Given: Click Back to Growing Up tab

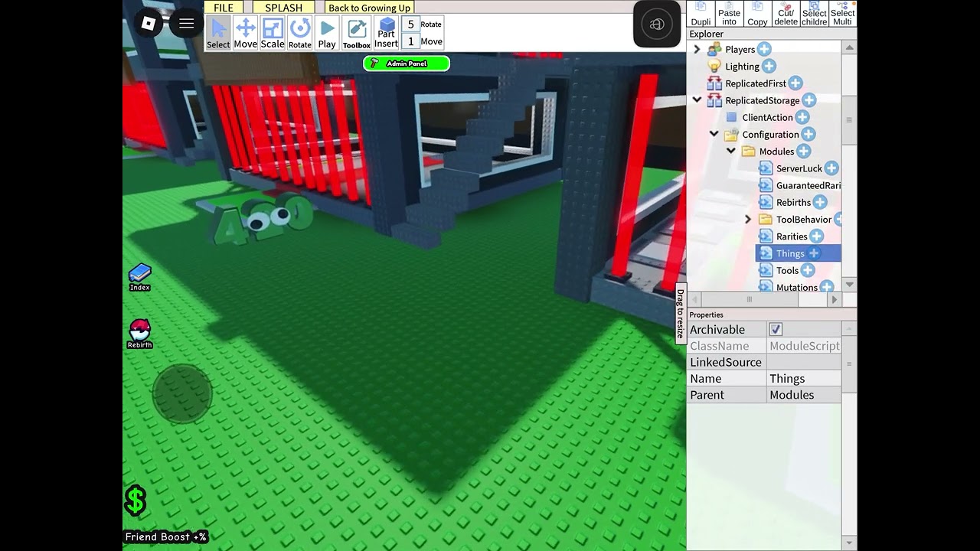Looking at the screenshot, I should pyautogui.click(x=369, y=8).
